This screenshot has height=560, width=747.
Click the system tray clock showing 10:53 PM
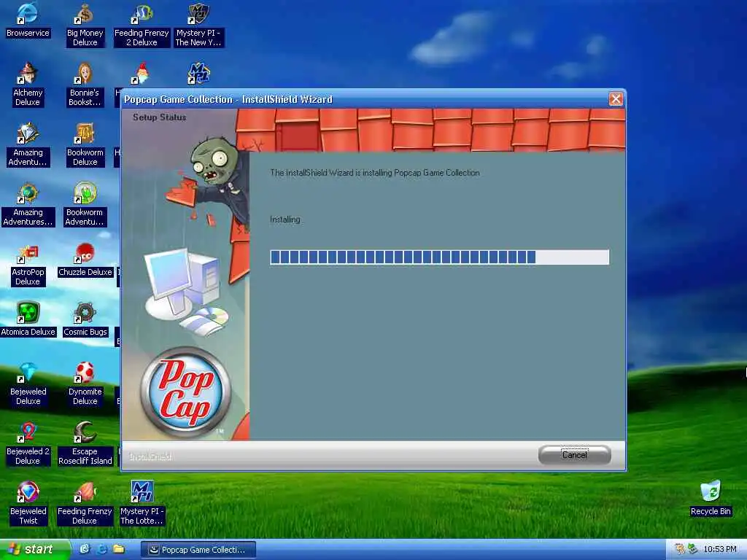click(x=720, y=550)
